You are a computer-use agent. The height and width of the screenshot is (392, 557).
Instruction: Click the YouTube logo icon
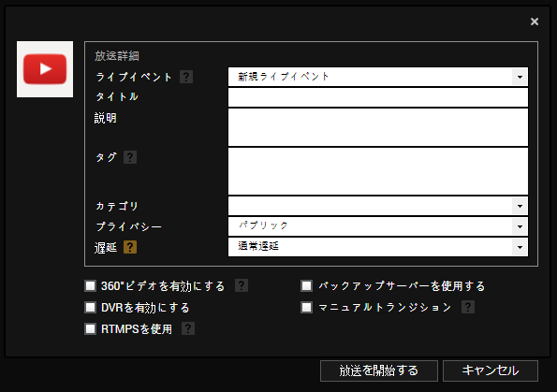[45, 69]
